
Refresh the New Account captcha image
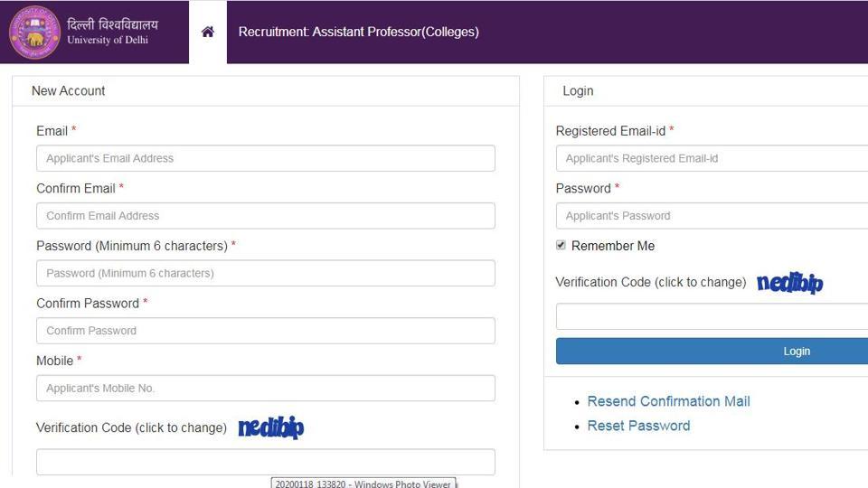pyautogui.click(x=270, y=427)
